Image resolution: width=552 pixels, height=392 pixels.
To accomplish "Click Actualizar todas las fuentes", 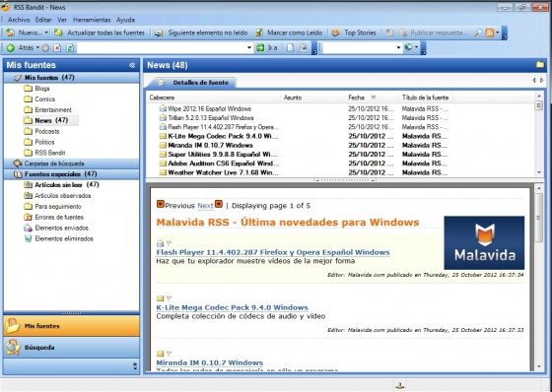I will coord(100,33).
